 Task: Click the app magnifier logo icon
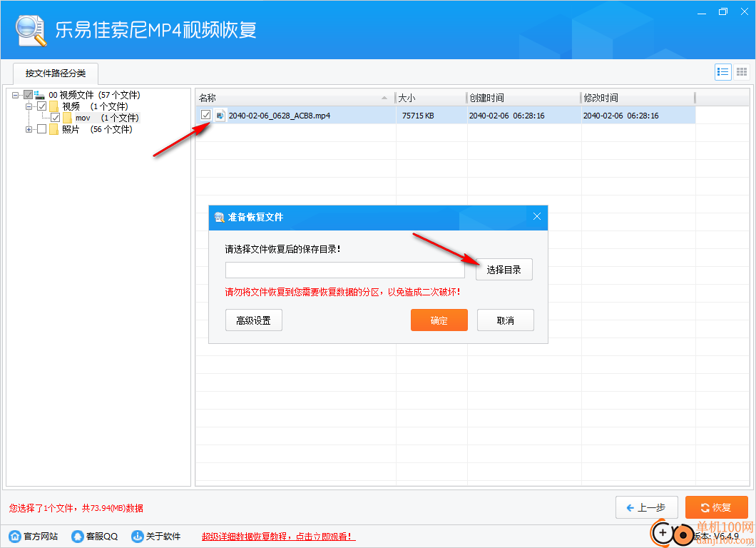tap(31, 31)
